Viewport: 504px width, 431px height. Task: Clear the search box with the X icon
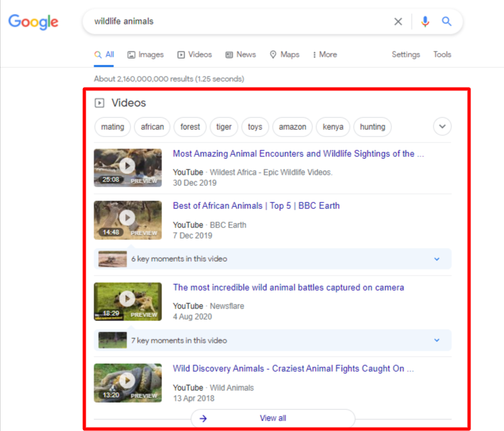click(x=398, y=22)
